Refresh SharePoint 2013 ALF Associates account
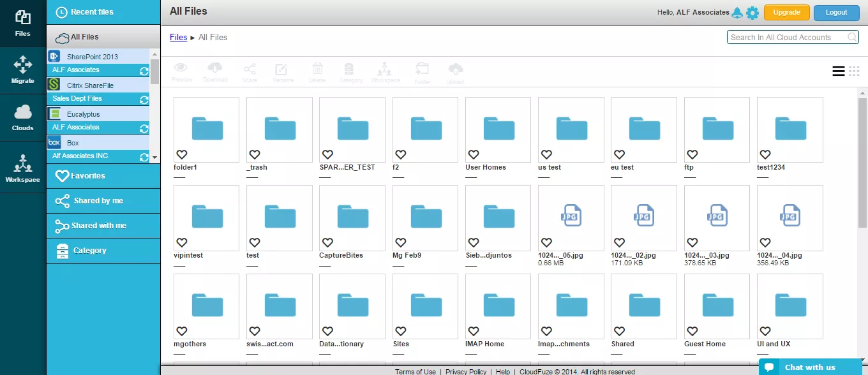 coord(144,71)
